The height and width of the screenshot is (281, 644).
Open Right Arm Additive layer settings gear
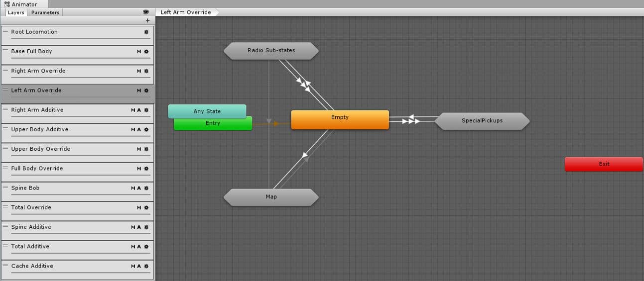coord(146,110)
